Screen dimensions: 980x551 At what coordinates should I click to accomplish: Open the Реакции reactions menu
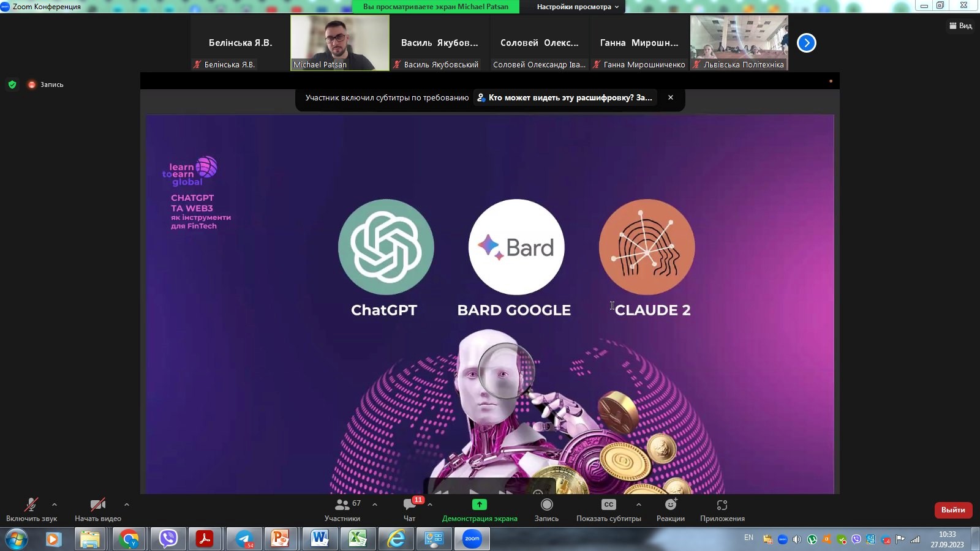click(x=671, y=509)
